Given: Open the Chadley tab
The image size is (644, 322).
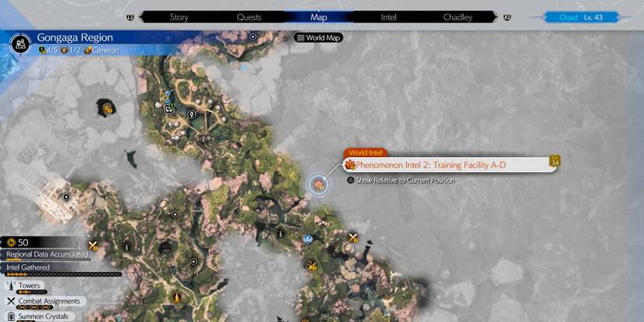Looking at the screenshot, I should (457, 17).
